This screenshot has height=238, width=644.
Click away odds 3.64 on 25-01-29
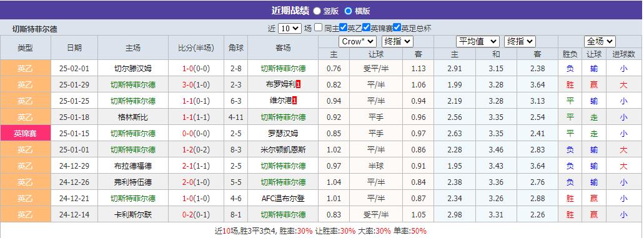pyautogui.click(x=538, y=85)
